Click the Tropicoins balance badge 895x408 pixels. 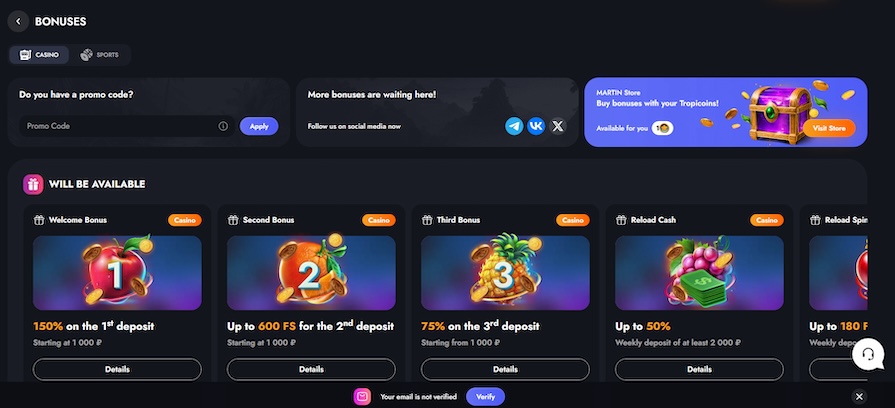click(663, 128)
